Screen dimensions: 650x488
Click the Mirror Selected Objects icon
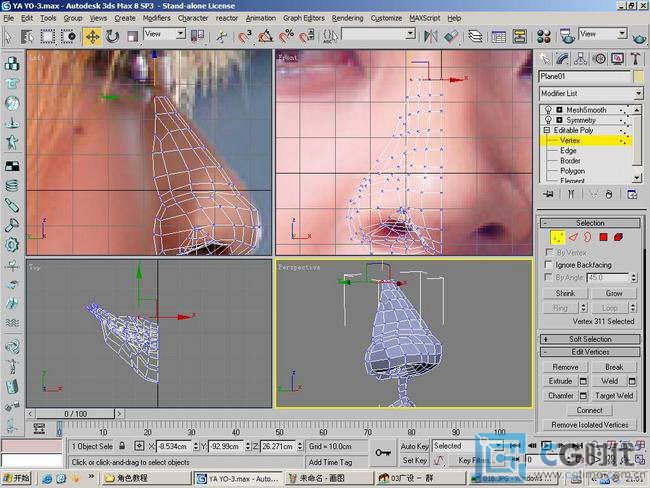(x=431, y=36)
